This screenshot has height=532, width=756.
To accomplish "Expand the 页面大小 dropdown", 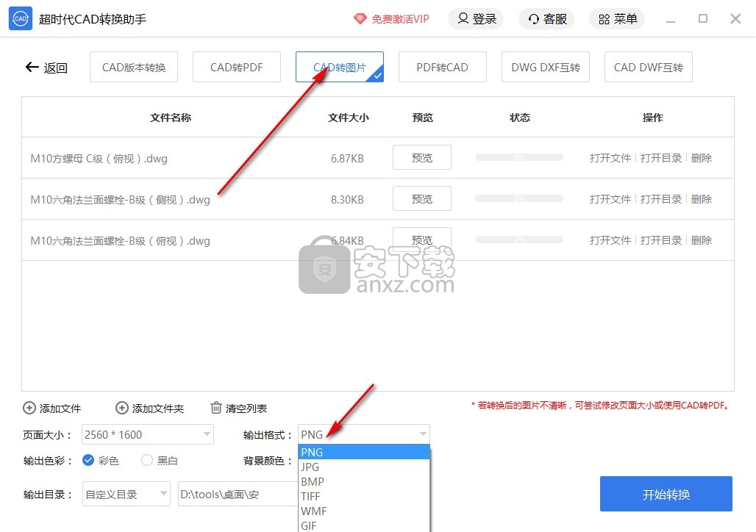I will tap(207, 434).
